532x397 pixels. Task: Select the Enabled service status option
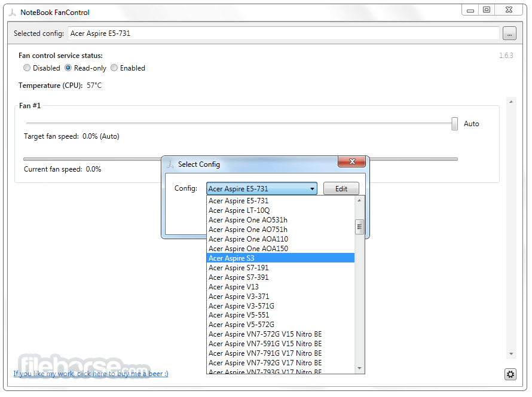(114, 68)
